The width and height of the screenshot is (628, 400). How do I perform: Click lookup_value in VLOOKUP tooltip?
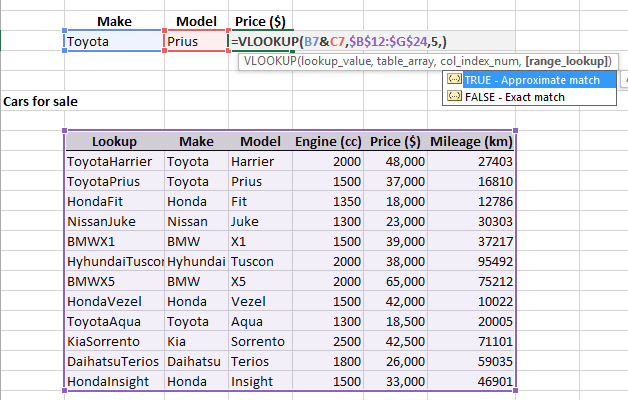click(x=336, y=61)
